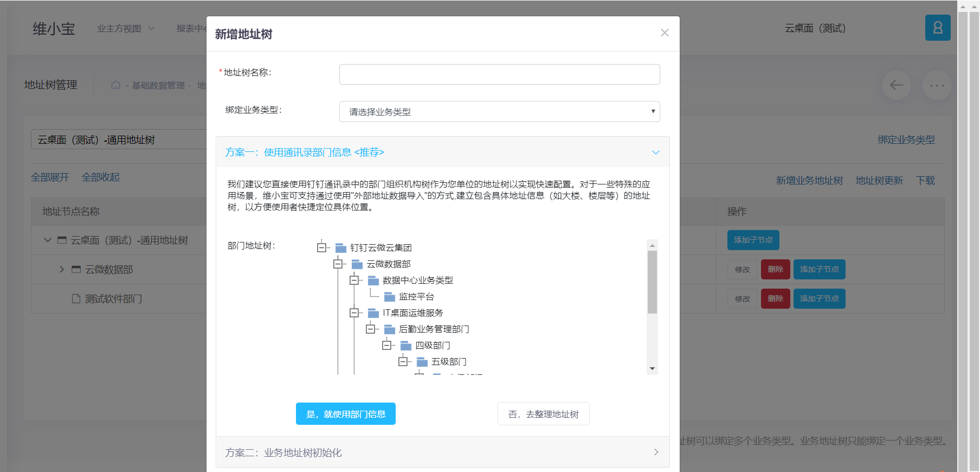Viewport: 980px width, 472px height.
Task: Collapse the 钉钉云微云集团 tree node
Action: click(x=321, y=247)
